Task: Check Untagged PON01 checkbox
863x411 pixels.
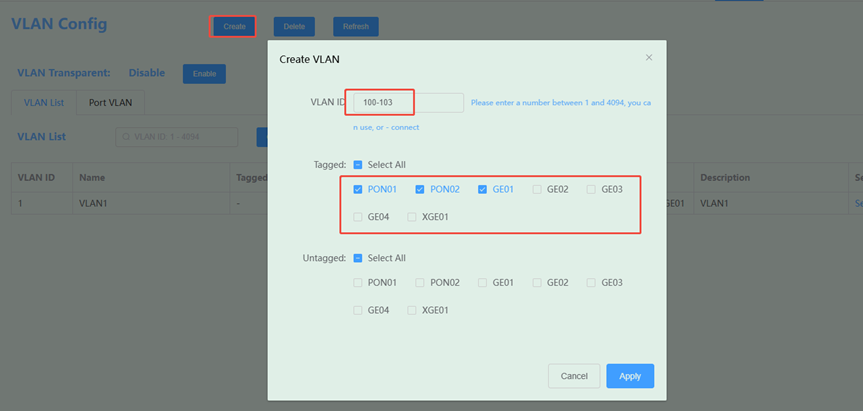Action: [358, 283]
